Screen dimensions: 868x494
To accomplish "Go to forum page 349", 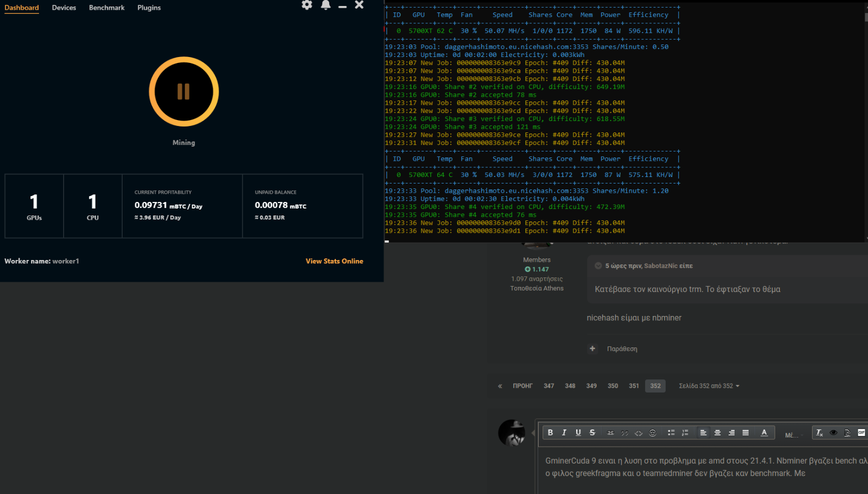I will pos(591,386).
